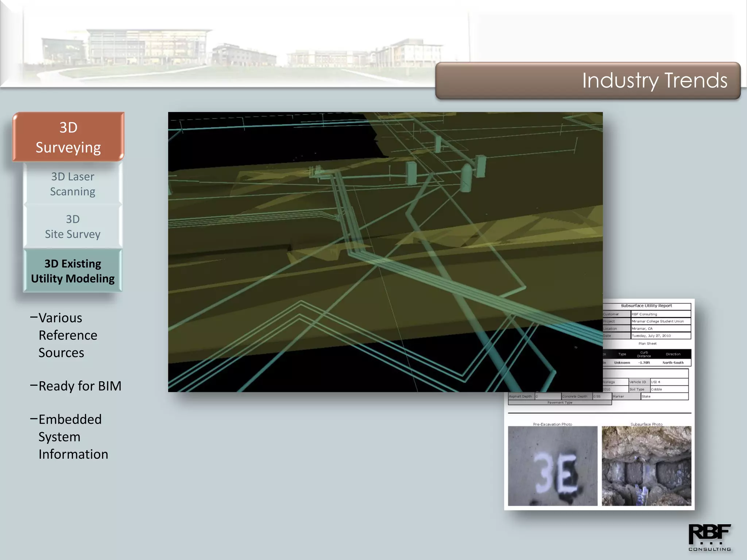The height and width of the screenshot is (560, 747).
Task: Click the Unknown type value
Action: click(622, 363)
